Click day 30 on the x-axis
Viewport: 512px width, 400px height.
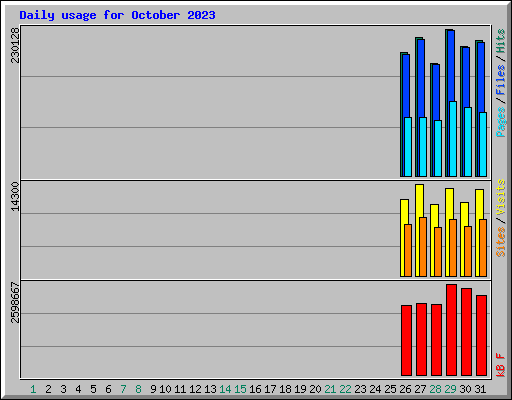point(465,389)
